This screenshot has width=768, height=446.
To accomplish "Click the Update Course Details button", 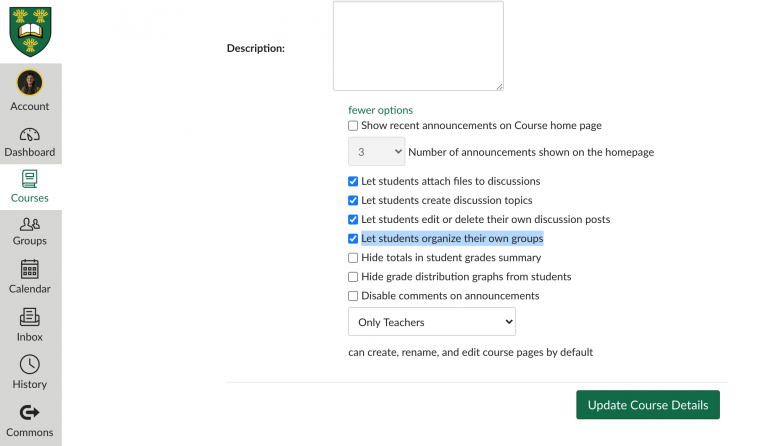I will coord(648,405).
